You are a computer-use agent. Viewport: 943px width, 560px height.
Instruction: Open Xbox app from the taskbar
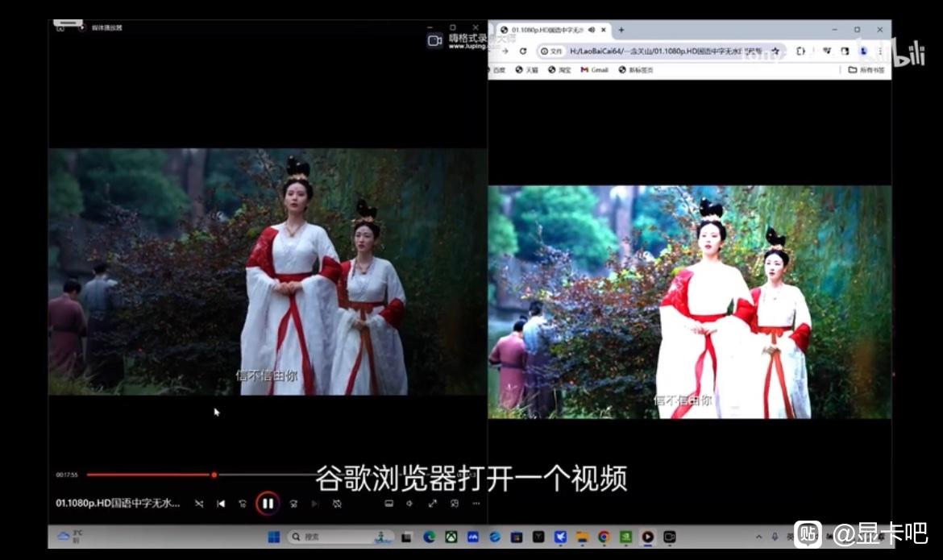coord(451,537)
